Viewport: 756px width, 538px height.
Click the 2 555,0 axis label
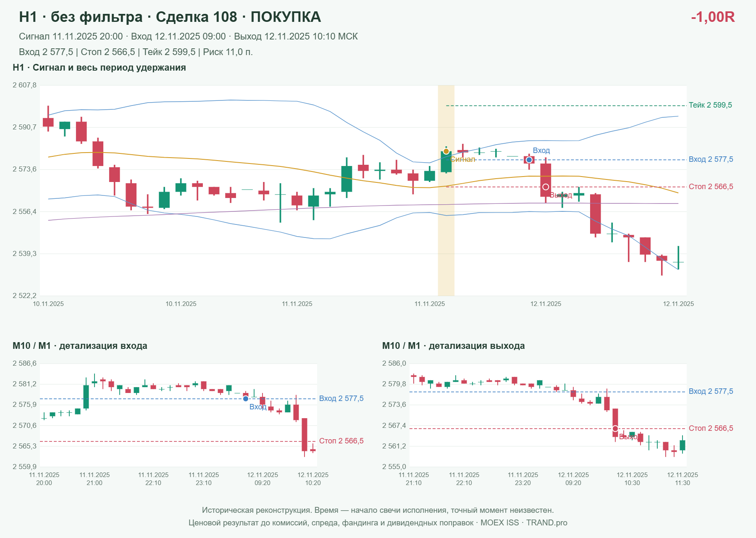click(394, 467)
